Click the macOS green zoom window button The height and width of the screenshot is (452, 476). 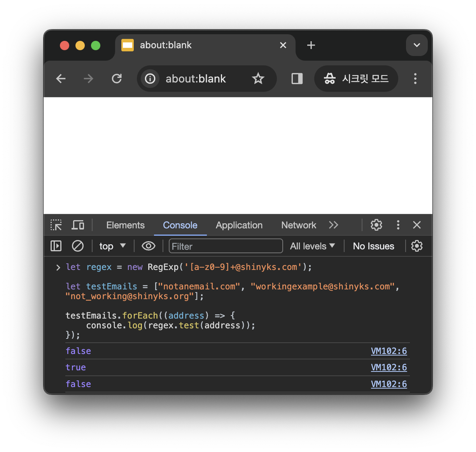coord(96,46)
